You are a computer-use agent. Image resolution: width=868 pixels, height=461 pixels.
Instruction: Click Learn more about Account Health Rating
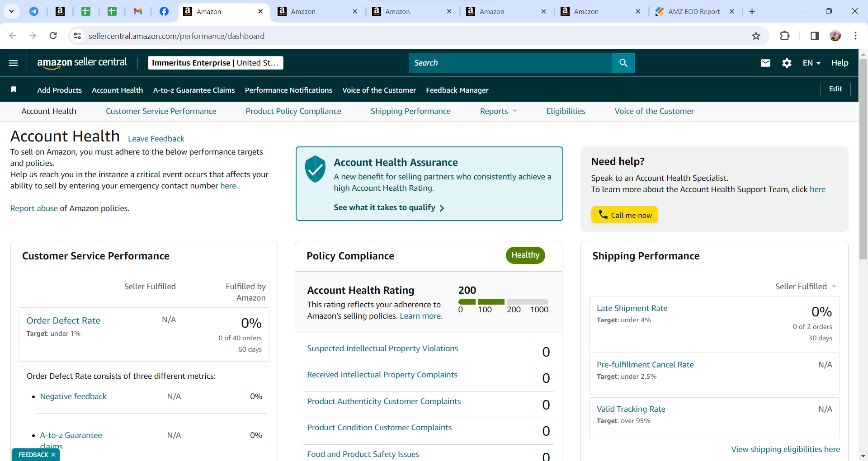coord(420,316)
